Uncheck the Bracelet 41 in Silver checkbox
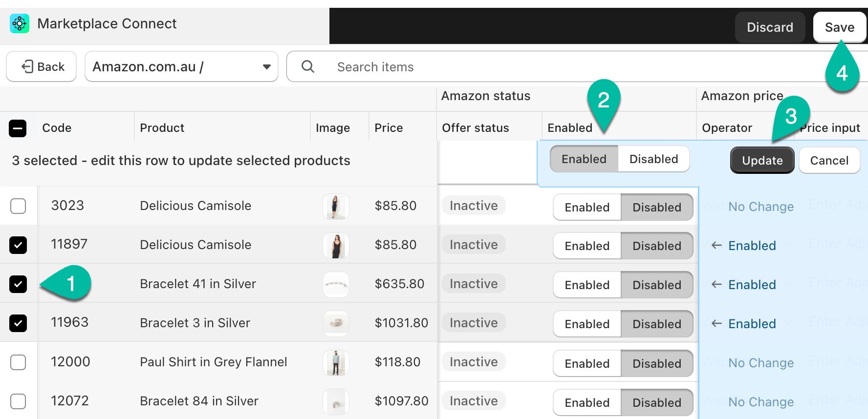The image size is (868, 419). pos(18,284)
